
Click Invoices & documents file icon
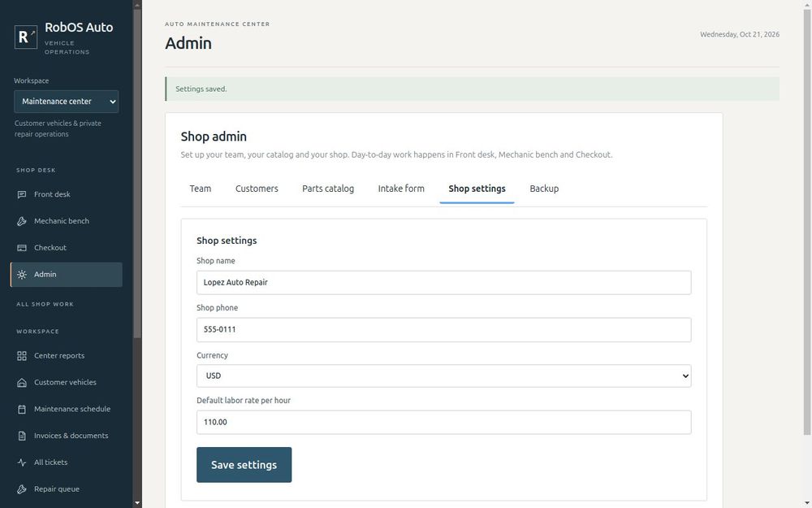pyautogui.click(x=22, y=436)
